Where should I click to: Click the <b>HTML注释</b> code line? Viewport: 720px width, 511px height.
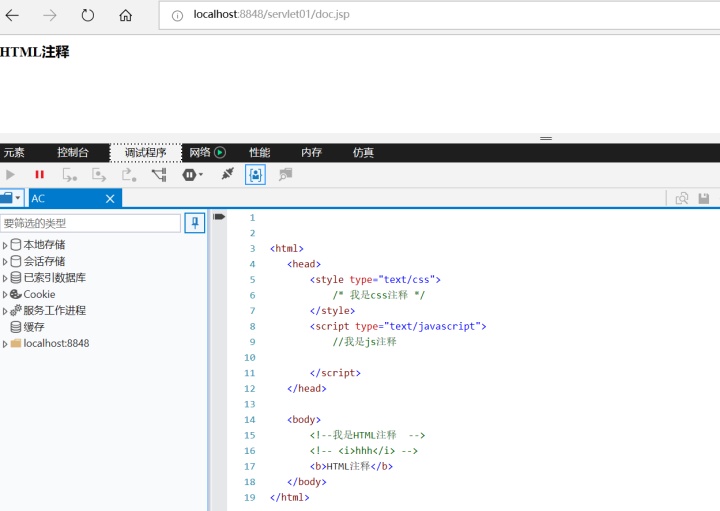point(351,466)
